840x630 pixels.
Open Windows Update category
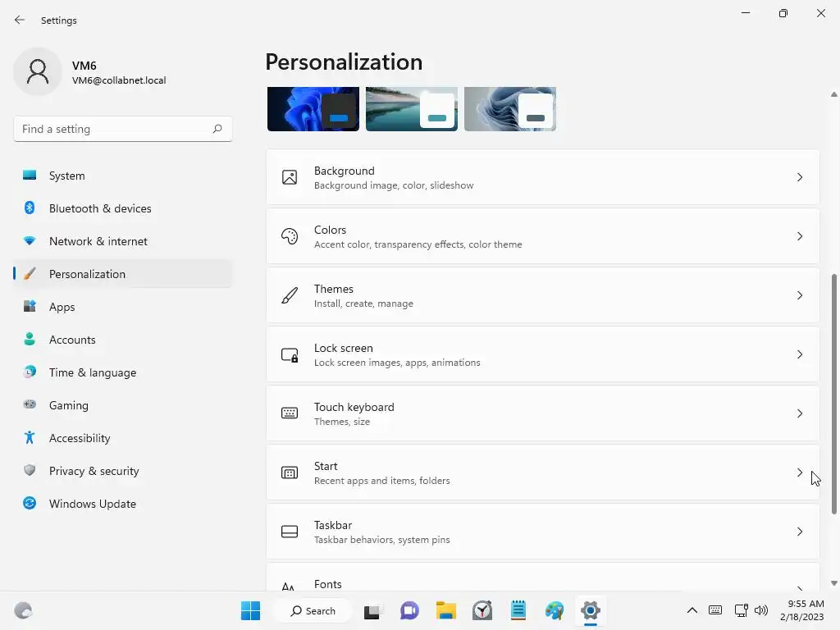point(123,504)
